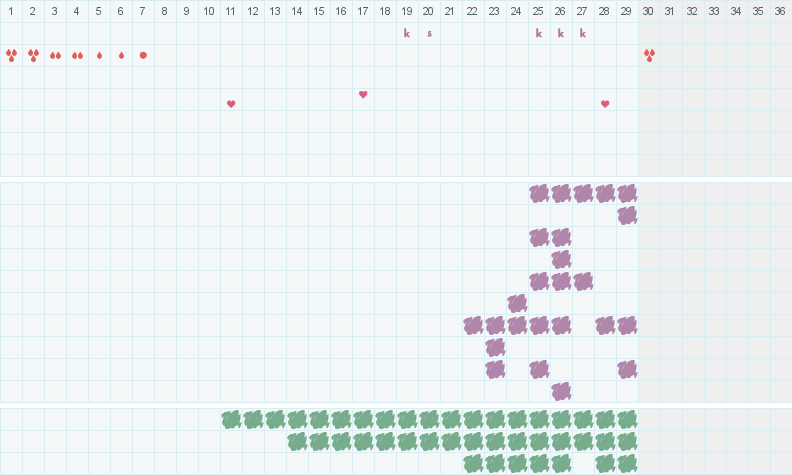Click the bleeding drops icon on day 30
792x475 pixels.
click(x=649, y=55)
